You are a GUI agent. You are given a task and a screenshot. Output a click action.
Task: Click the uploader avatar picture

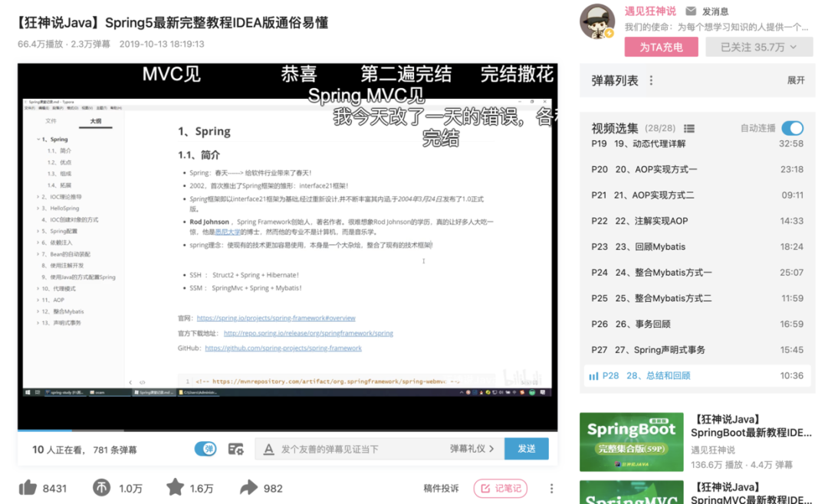[x=597, y=21]
